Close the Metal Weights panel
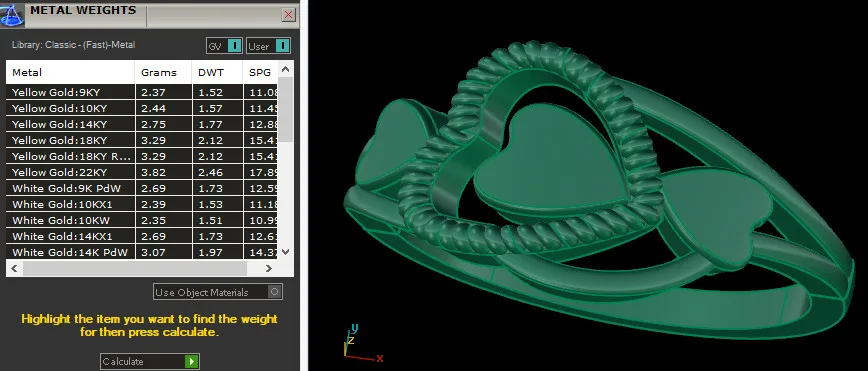 288,15
